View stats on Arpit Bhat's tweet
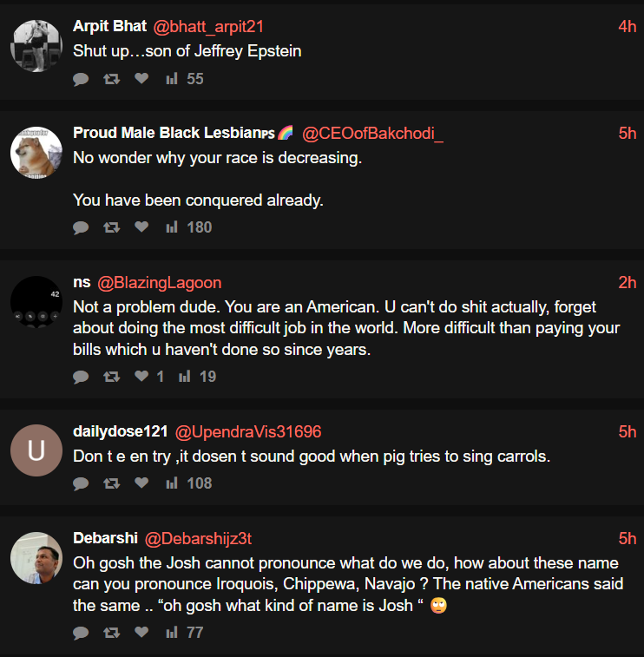 click(x=184, y=79)
